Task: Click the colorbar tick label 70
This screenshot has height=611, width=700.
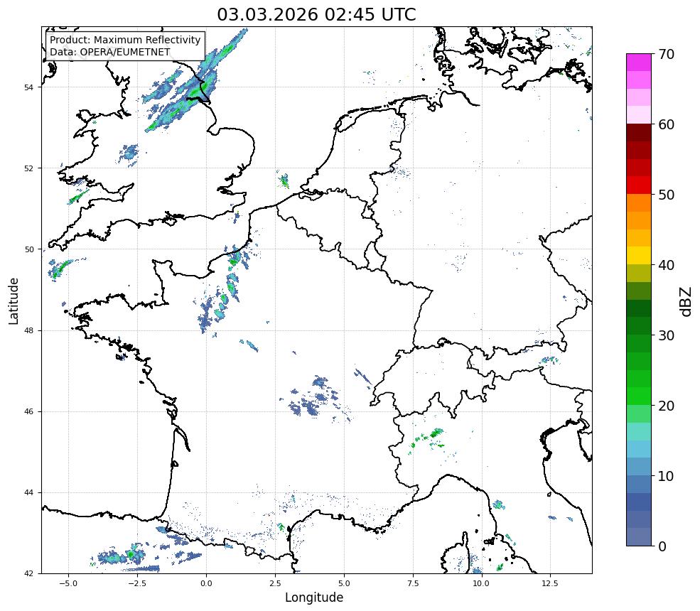Action: coord(666,54)
